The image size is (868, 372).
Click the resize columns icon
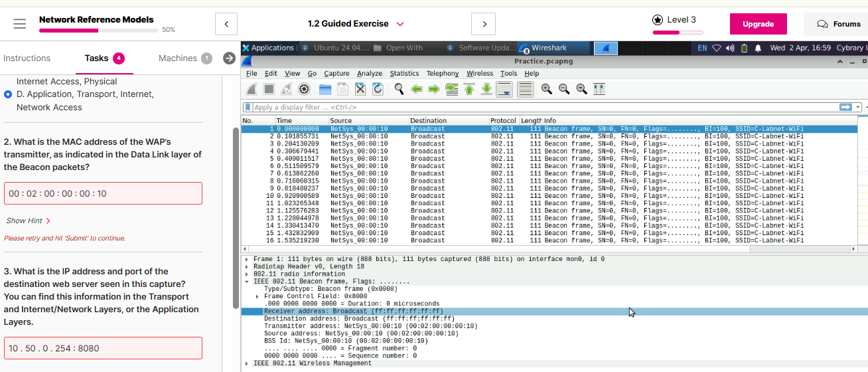(599, 89)
